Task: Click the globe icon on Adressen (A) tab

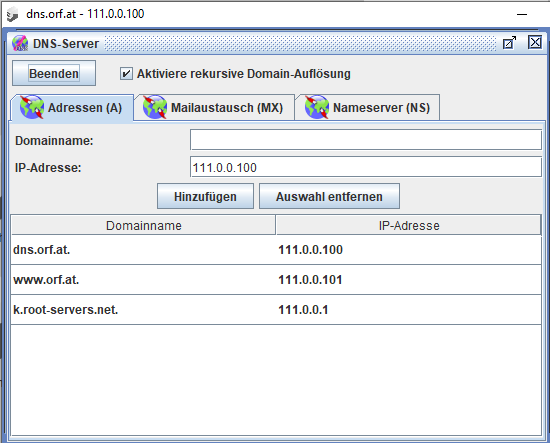Action: (x=32, y=107)
